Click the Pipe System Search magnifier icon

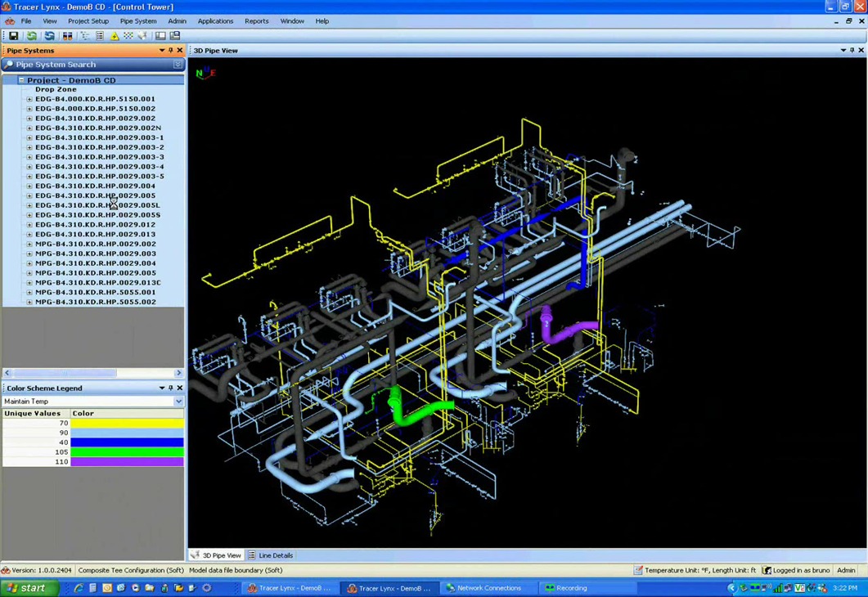click(x=8, y=65)
